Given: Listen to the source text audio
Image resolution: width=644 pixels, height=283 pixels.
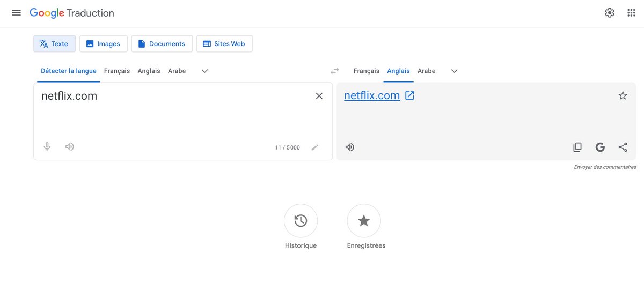Looking at the screenshot, I should [x=70, y=147].
